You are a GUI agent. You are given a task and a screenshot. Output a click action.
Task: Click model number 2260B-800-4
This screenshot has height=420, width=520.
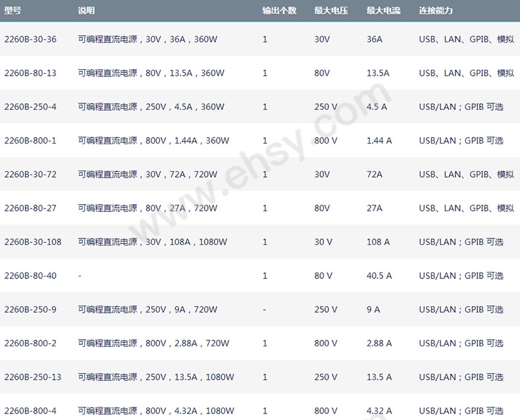[x=30, y=411]
